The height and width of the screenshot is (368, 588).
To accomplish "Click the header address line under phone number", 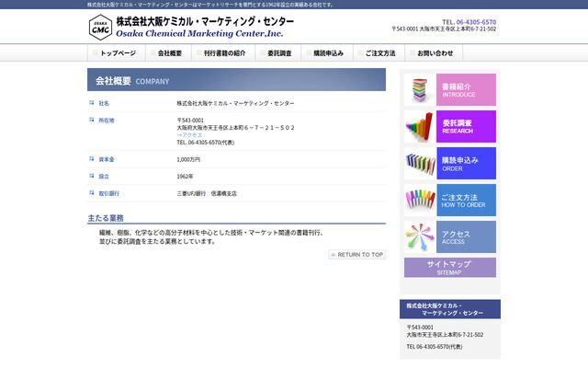I will (444, 29).
